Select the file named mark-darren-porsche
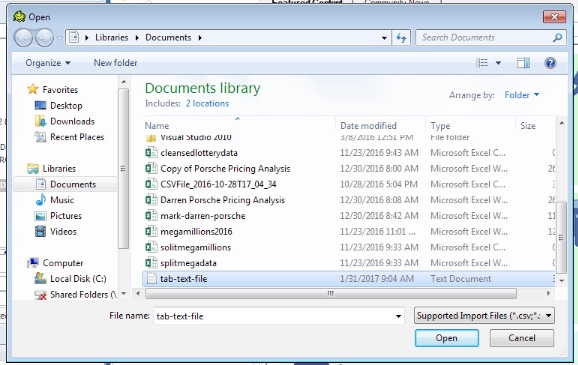This screenshot has height=365, width=578. (x=203, y=216)
